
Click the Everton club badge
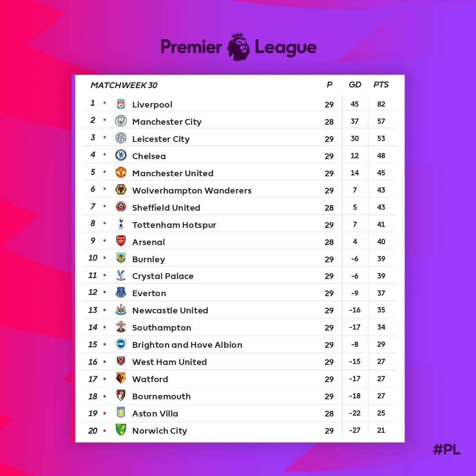coord(121,293)
